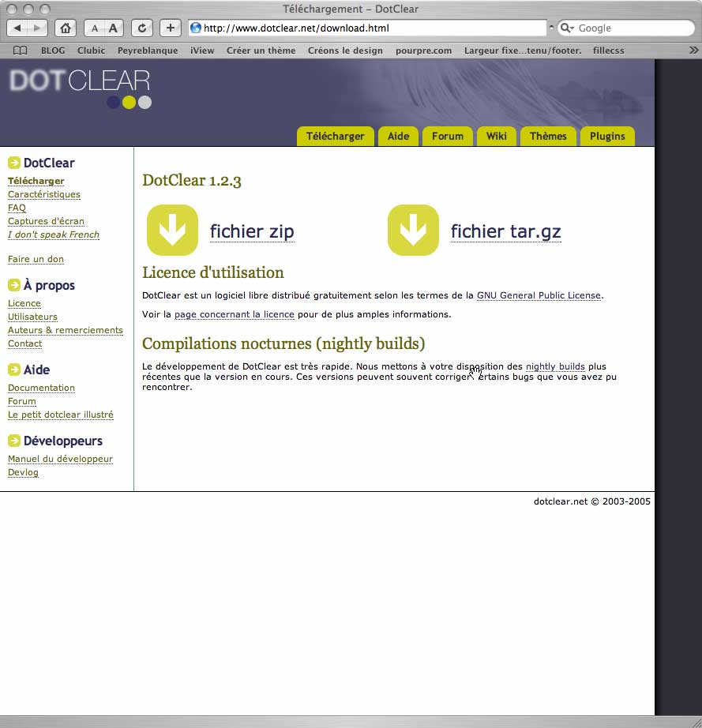Open the bookmarks library book icon
Image resolution: width=702 pixels, height=728 pixels.
point(20,51)
